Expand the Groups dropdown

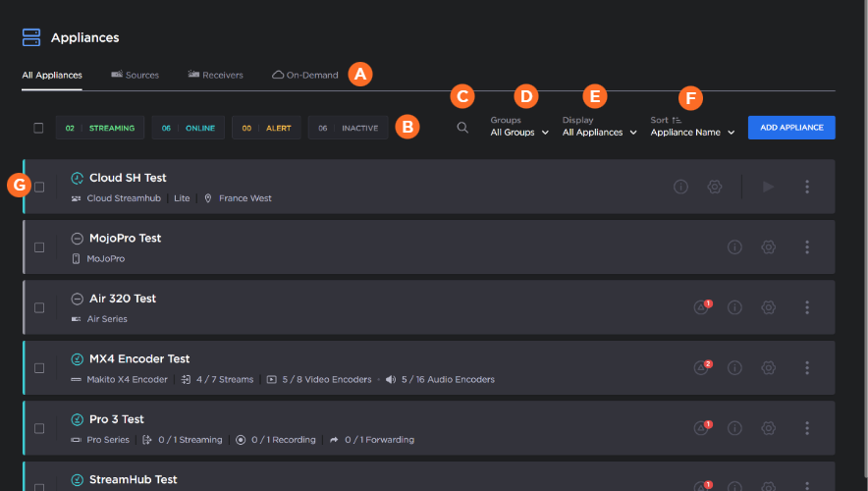pyautogui.click(x=519, y=132)
